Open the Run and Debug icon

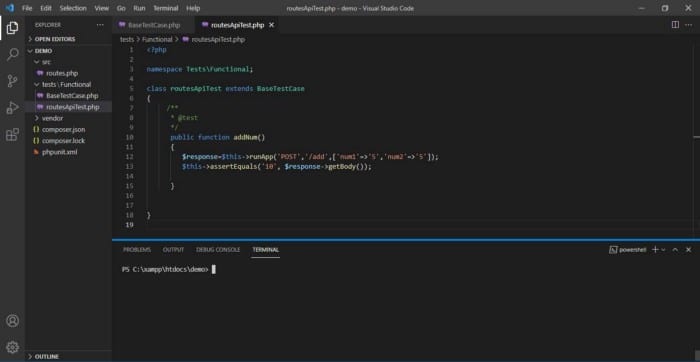pyautogui.click(x=12, y=108)
